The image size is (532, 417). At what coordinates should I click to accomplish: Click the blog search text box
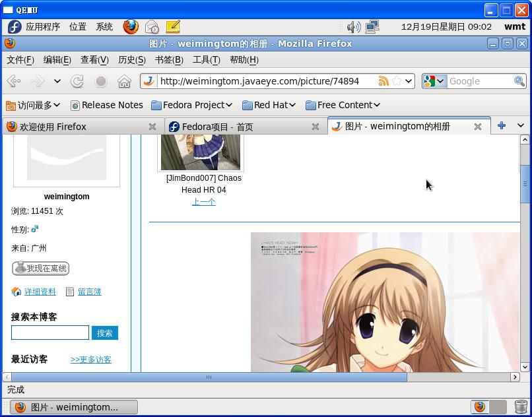50,333
